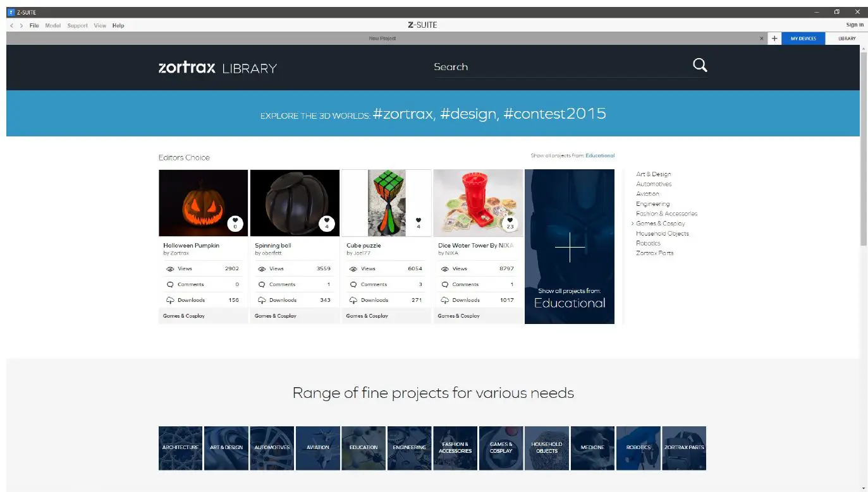This screenshot has width=868, height=492.
Task: Click the comments bubble icon on Spinning ball
Action: coord(262,284)
